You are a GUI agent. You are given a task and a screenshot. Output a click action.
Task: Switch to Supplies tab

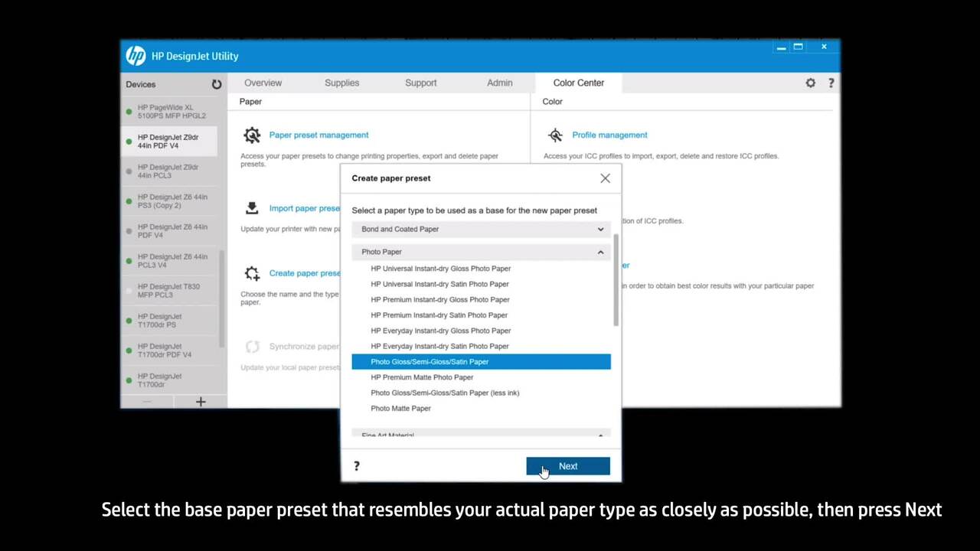[x=341, y=83]
